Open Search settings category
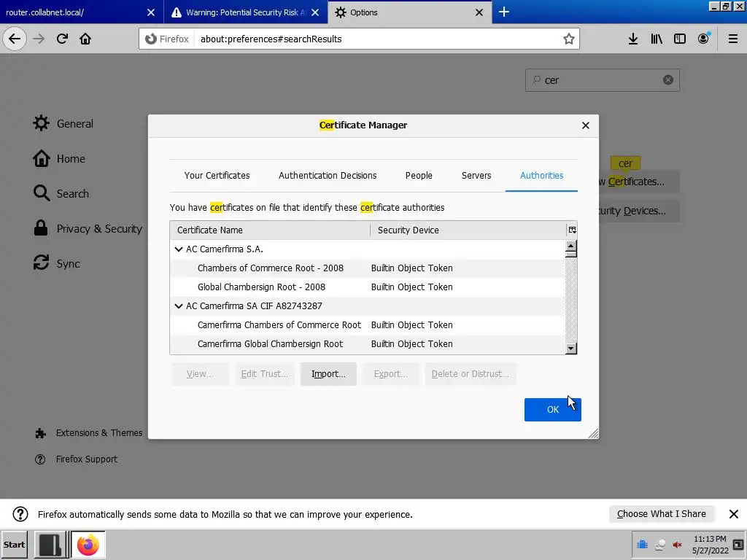This screenshot has width=747, height=560. [61, 193]
